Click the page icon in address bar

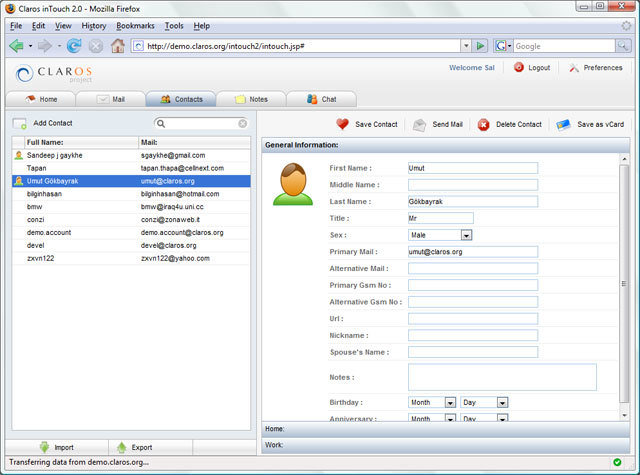139,46
